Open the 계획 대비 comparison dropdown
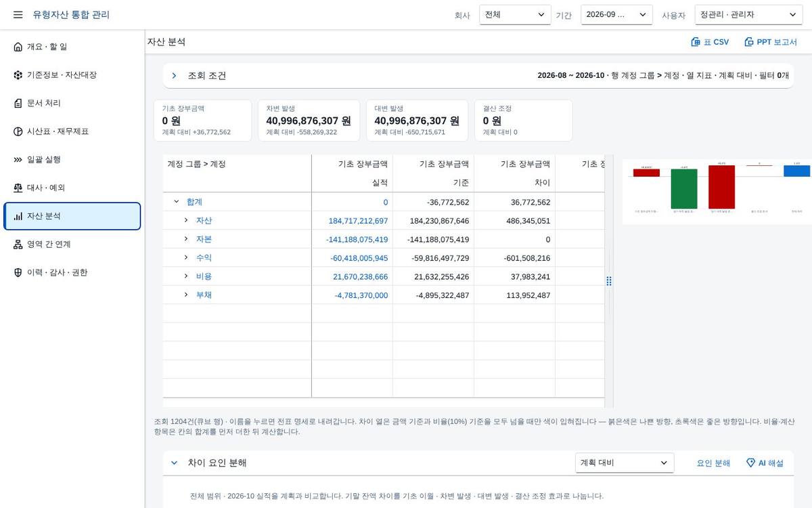This screenshot has width=812, height=508. coord(625,463)
